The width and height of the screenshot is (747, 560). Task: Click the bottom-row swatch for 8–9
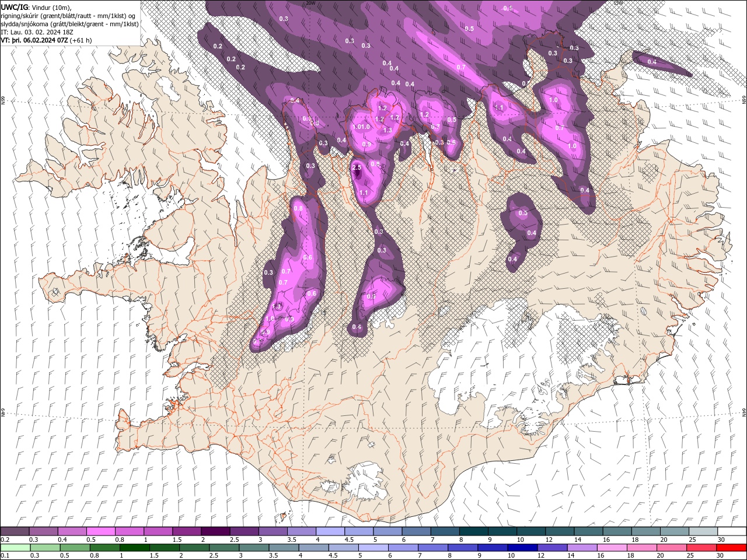pyautogui.click(x=463, y=548)
